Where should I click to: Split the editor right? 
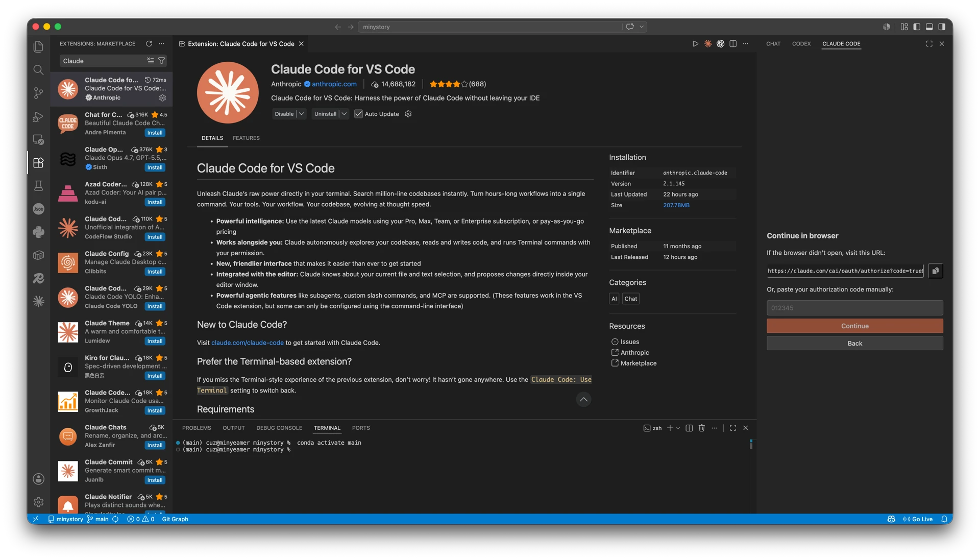(733, 44)
